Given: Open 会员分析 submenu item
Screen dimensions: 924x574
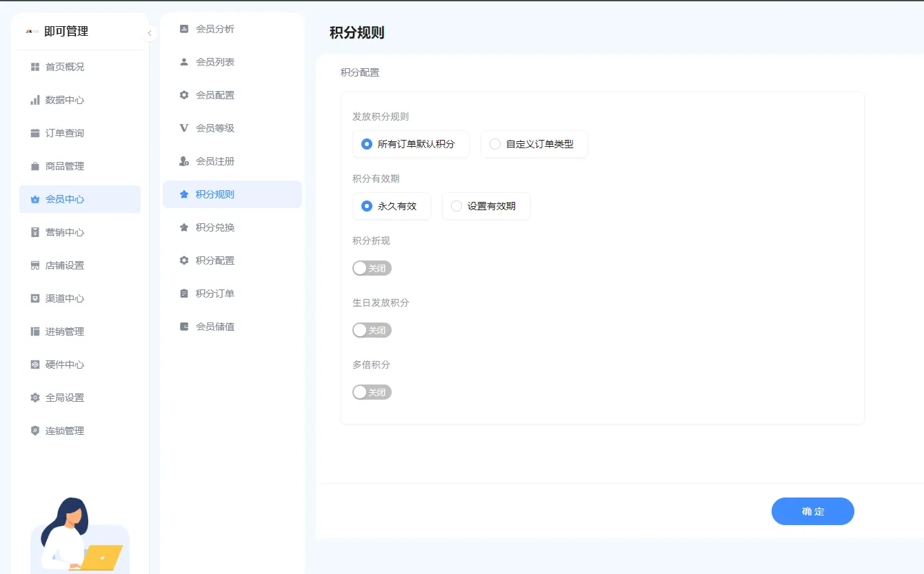Looking at the screenshot, I should [x=214, y=29].
